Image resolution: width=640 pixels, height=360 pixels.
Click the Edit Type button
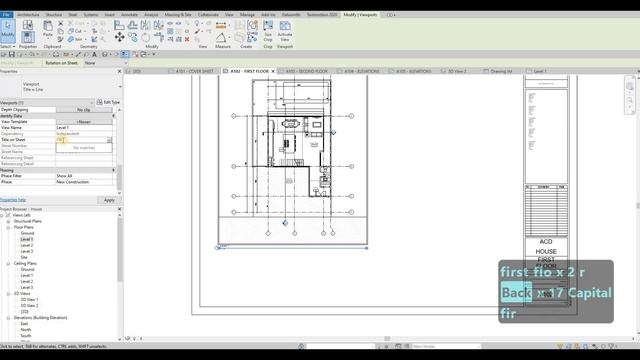(x=109, y=102)
